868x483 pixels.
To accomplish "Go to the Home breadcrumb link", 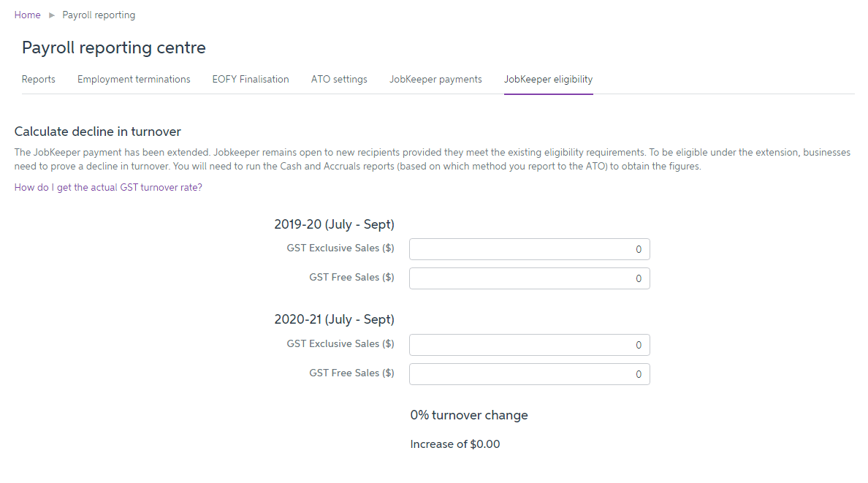I will click(27, 15).
